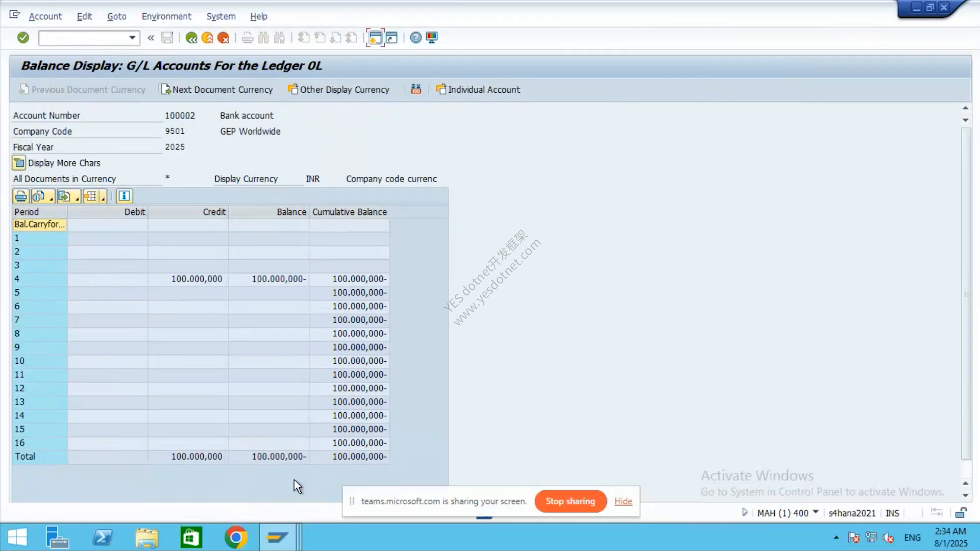This screenshot has height=551, width=980.
Task: Open the grid Layout dropdown button
Action: [x=94, y=196]
